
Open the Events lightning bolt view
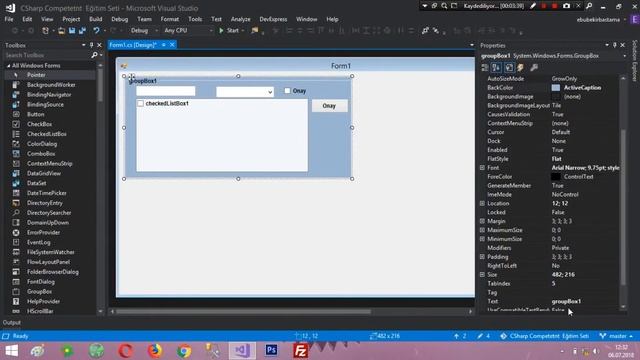point(520,68)
